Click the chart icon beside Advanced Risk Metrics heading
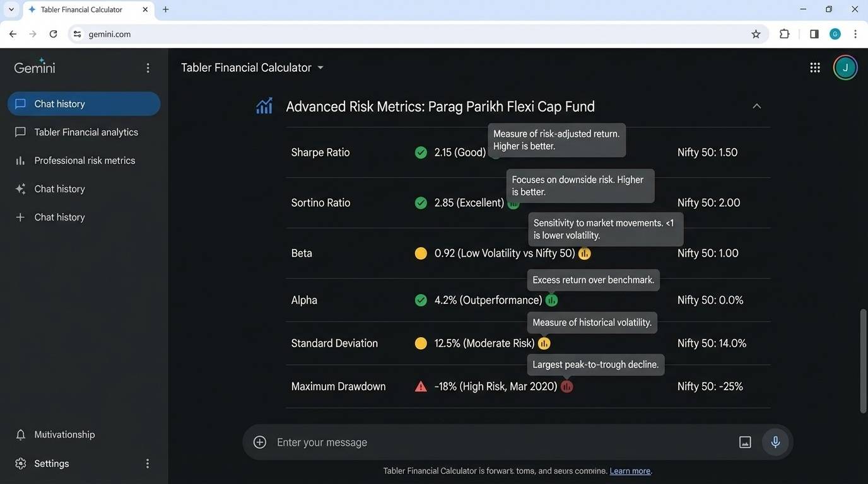The width and height of the screenshot is (868, 484). click(264, 105)
